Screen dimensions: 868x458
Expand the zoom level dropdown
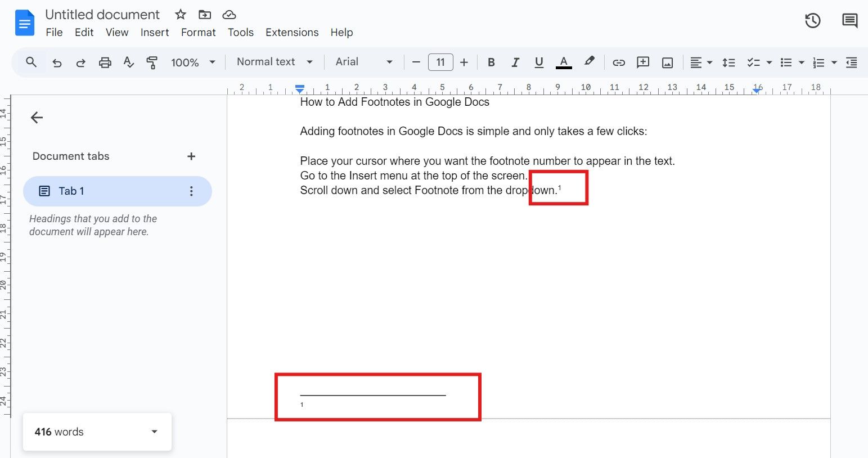tap(193, 62)
